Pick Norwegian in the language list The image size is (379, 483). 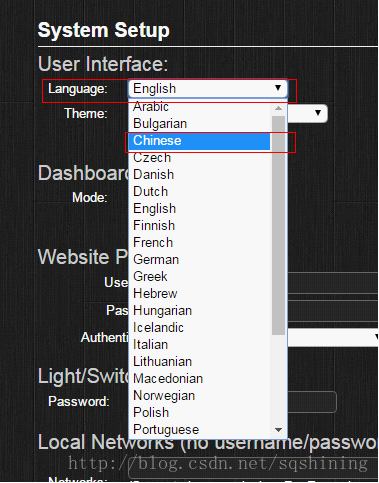tap(199, 396)
